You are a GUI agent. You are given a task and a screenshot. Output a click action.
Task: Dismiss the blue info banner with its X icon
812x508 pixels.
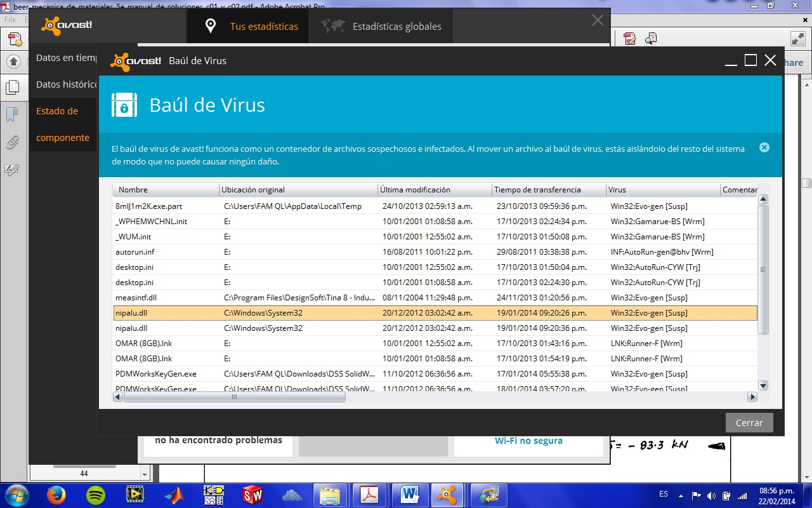click(x=764, y=147)
